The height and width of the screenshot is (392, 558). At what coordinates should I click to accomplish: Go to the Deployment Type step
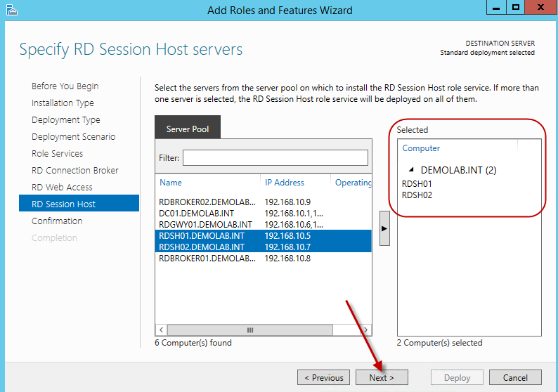[66, 120]
